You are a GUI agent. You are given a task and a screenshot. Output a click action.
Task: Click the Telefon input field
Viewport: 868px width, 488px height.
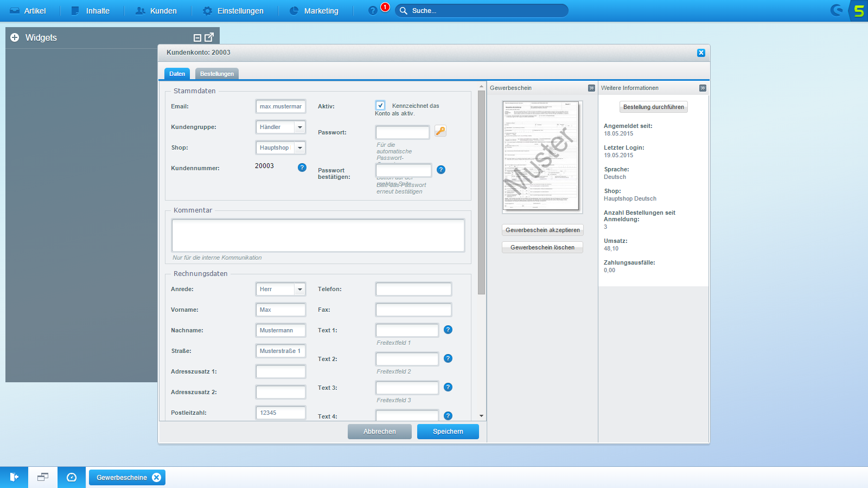coord(413,289)
